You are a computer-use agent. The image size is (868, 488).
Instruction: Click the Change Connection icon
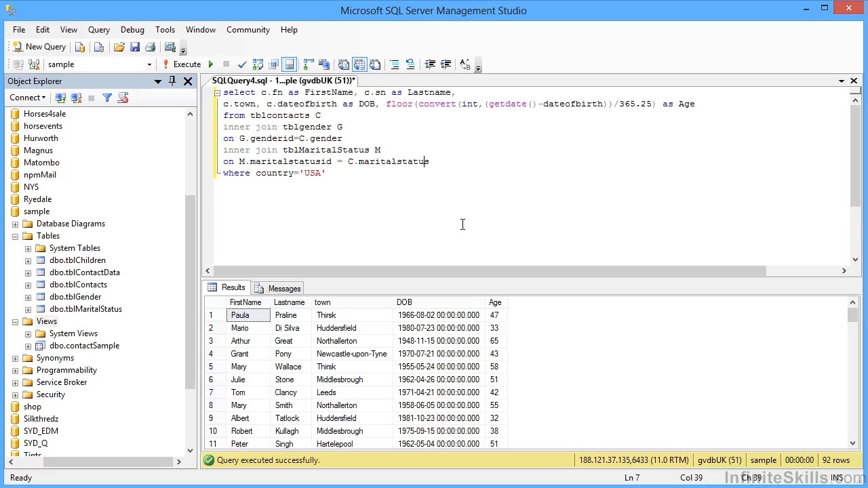click(x=34, y=64)
